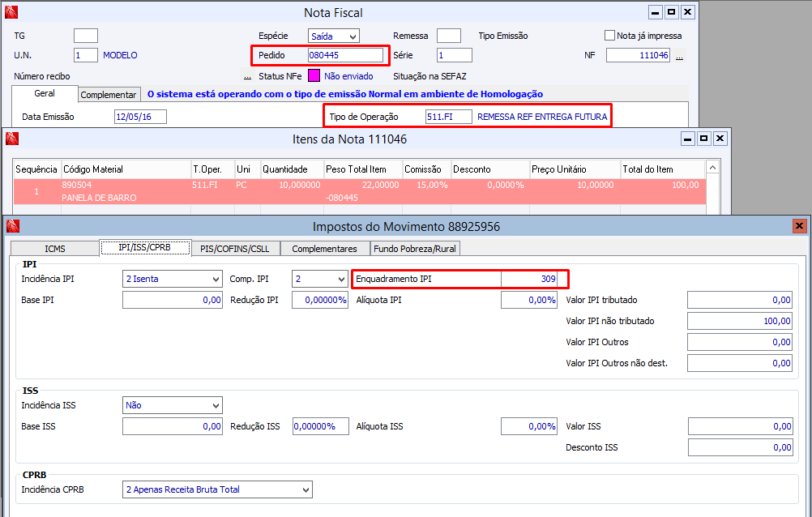Viewport: 812px width, 517px height.
Task: Maximize the Nota Fiscal window
Action: (x=671, y=12)
